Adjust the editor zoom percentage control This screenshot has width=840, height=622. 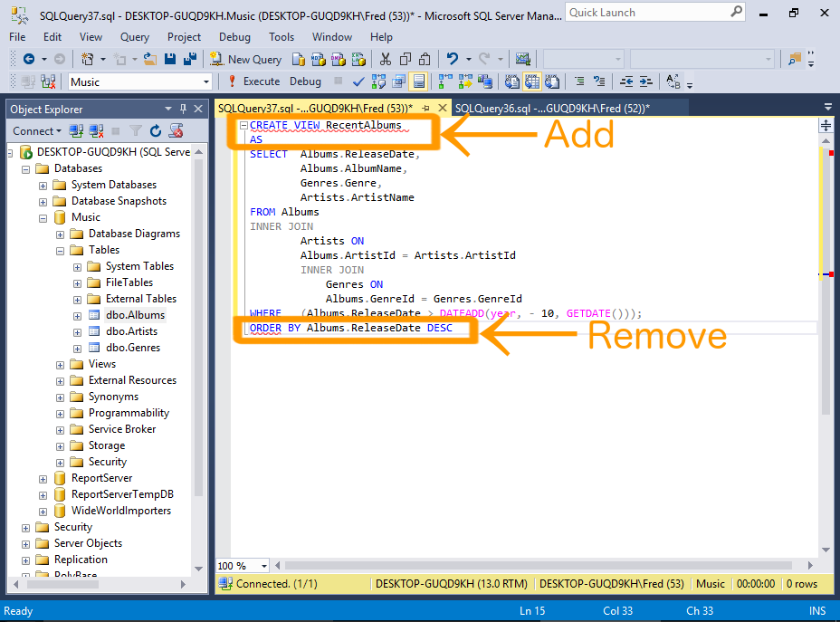tap(240, 565)
